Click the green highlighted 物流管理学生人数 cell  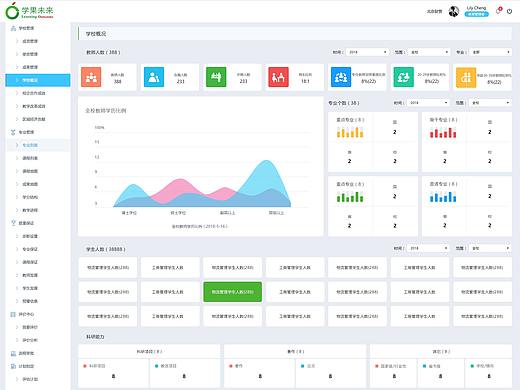(x=233, y=292)
